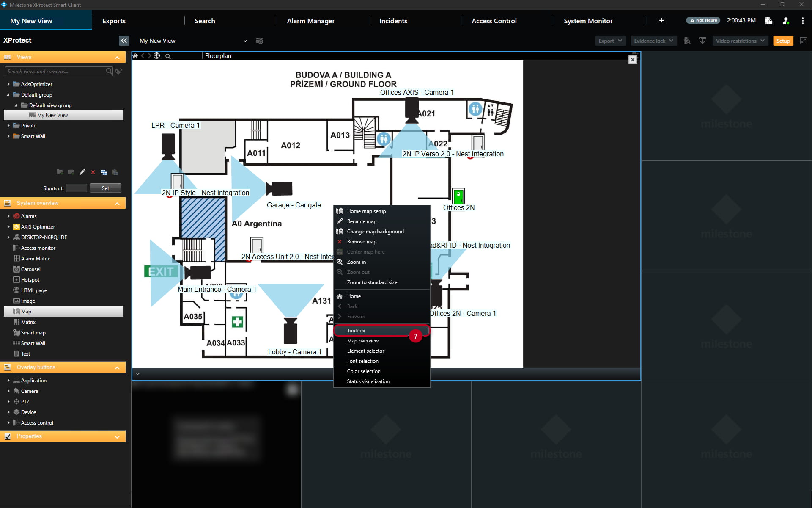Expand the Smart Wall folder in Views

click(8, 136)
